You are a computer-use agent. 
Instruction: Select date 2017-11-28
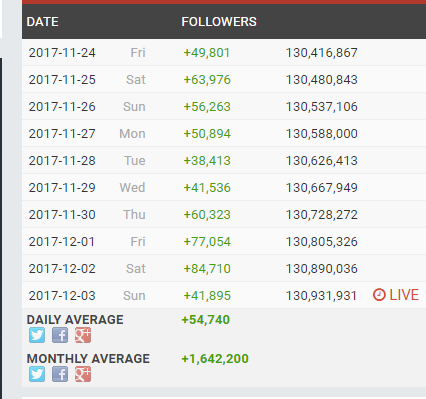tap(62, 161)
